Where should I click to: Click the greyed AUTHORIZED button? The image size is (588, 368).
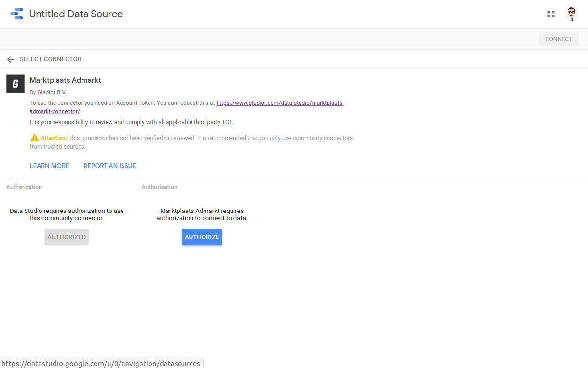[x=67, y=237]
